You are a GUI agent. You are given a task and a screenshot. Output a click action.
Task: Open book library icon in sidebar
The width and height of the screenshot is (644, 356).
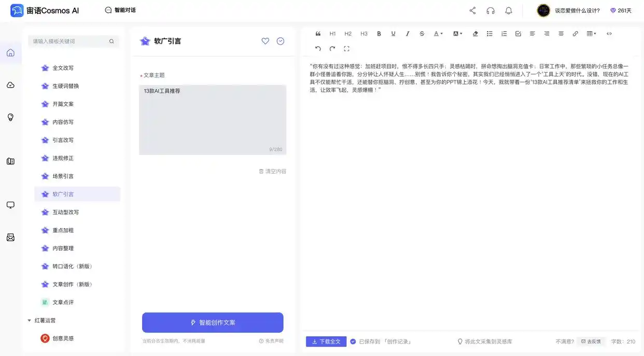pyautogui.click(x=10, y=161)
